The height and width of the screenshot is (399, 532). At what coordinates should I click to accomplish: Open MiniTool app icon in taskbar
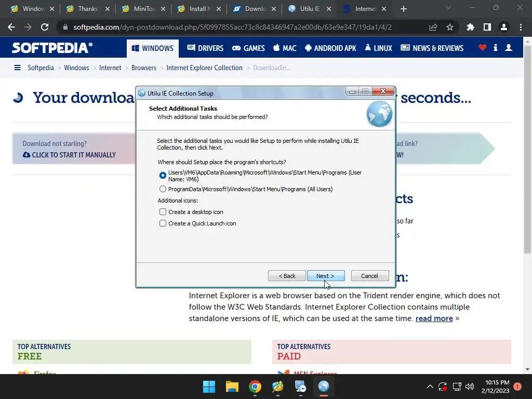click(x=277, y=387)
